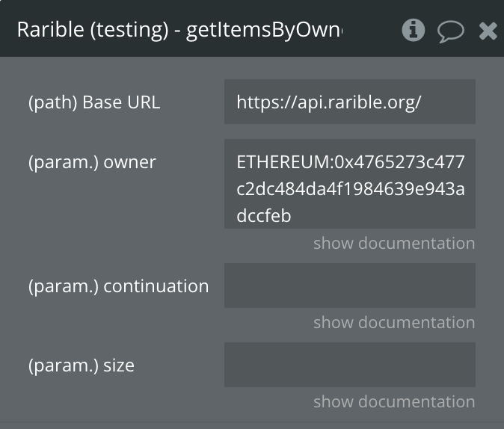Click the second line of owner address
Image resolution: width=504 pixels, height=429 pixels.
(351, 188)
